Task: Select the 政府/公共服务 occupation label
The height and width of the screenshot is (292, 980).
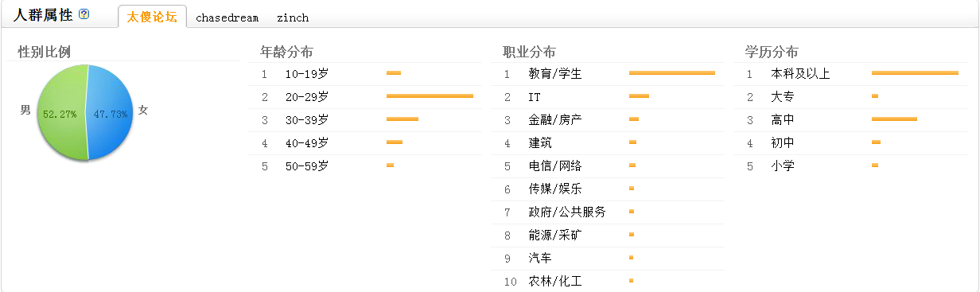Action: (x=567, y=212)
